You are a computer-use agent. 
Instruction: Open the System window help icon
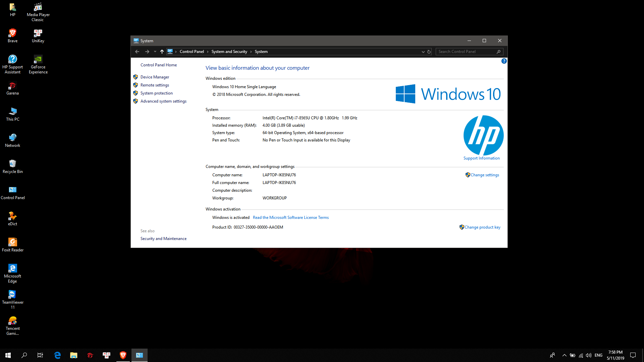click(x=504, y=61)
